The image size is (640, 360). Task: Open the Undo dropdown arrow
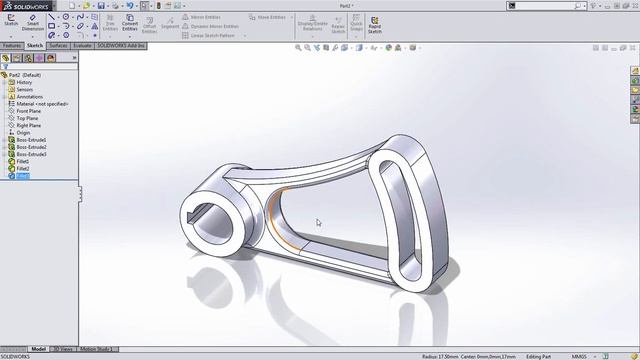[x=137, y=6]
